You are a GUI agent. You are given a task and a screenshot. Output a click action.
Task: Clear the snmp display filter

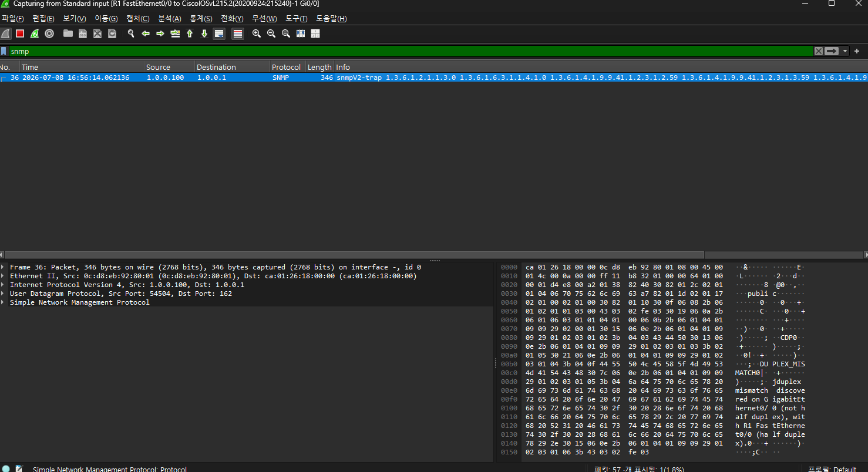pos(818,51)
